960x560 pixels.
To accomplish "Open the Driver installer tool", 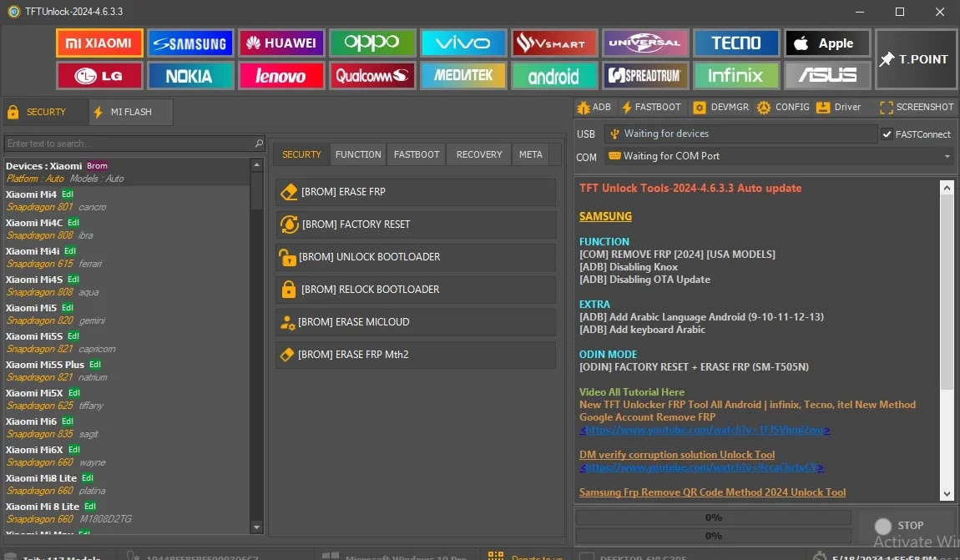I will click(x=838, y=107).
